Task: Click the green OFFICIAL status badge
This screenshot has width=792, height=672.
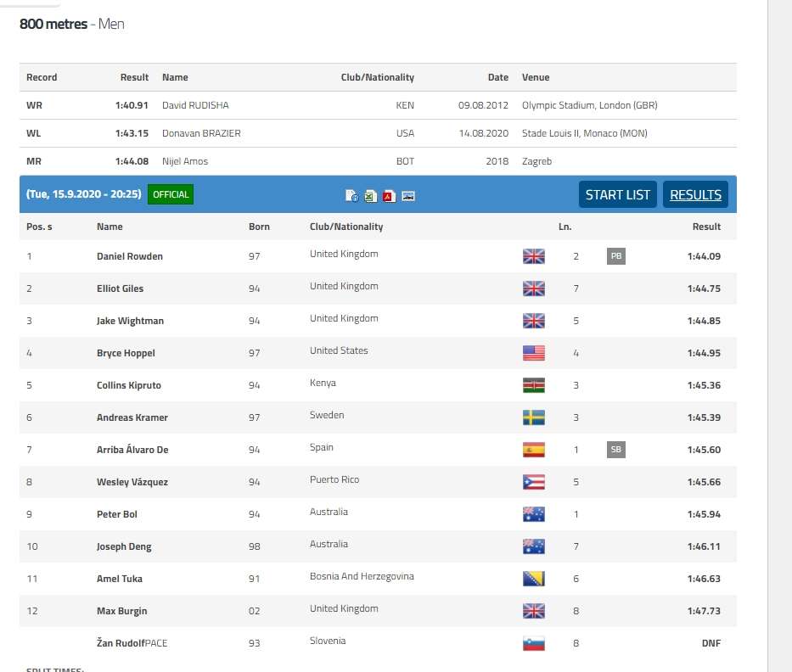Action: click(171, 194)
